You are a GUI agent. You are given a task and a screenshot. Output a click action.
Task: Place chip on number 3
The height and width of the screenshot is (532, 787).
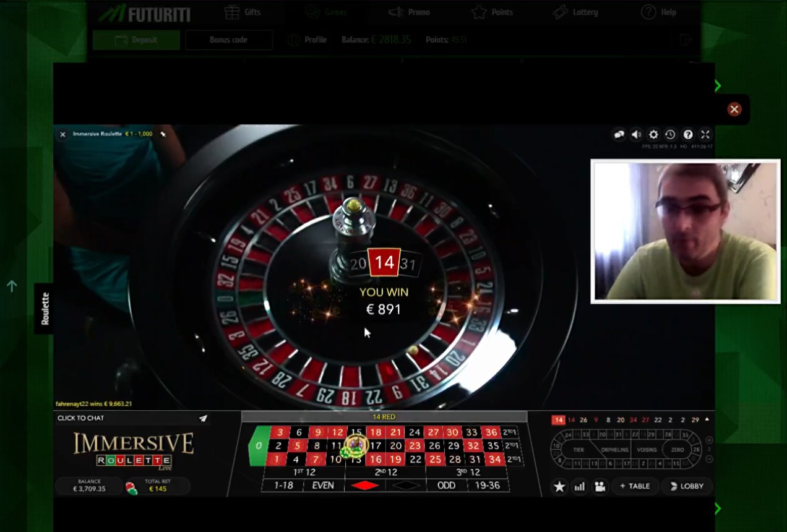(280, 432)
